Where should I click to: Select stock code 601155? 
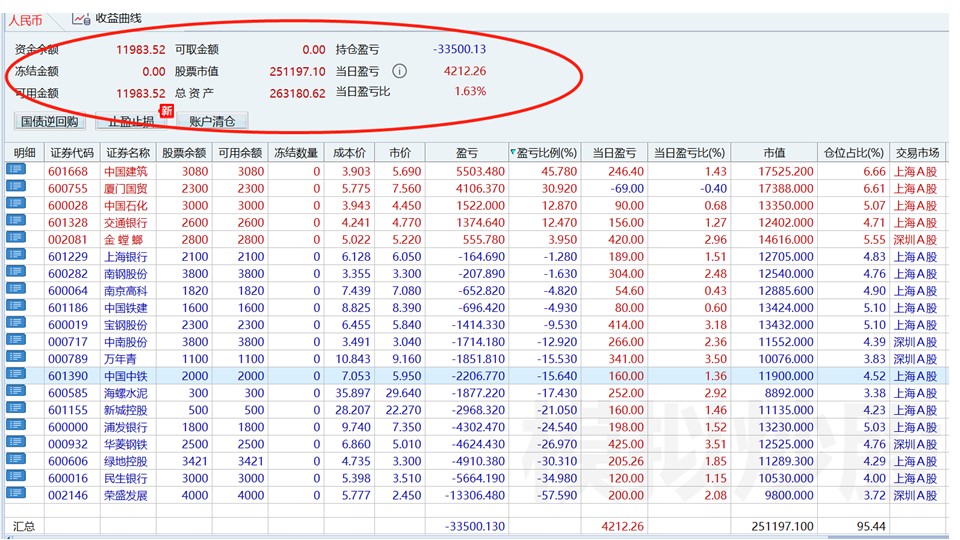pyautogui.click(x=68, y=410)
